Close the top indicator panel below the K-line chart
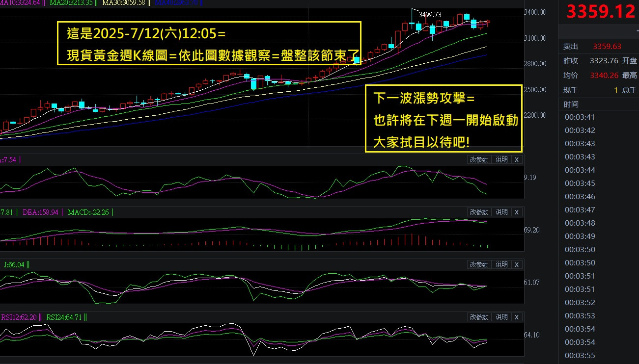This screenshot has height=364, width=639. pyautogui.click(x=516, y=159)
